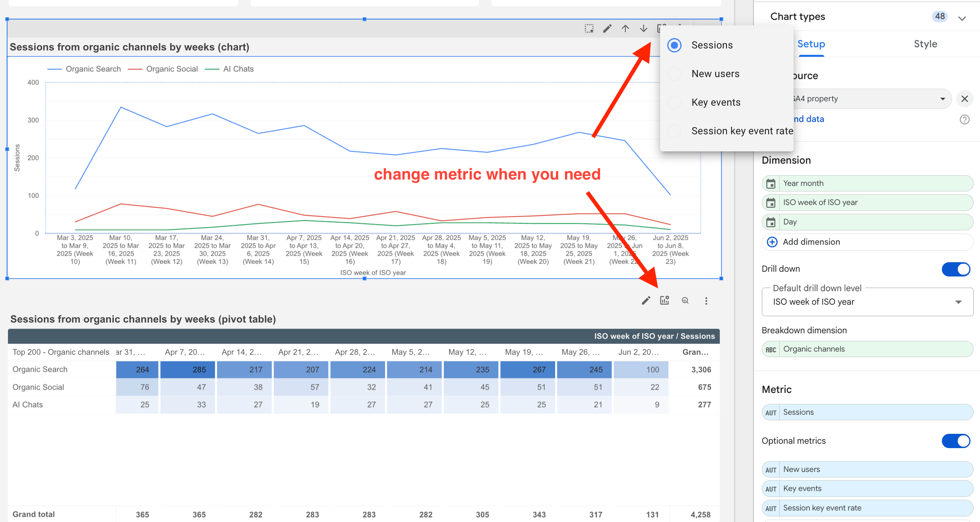Click the drill down arrow icon

click(x=644, y=29)
